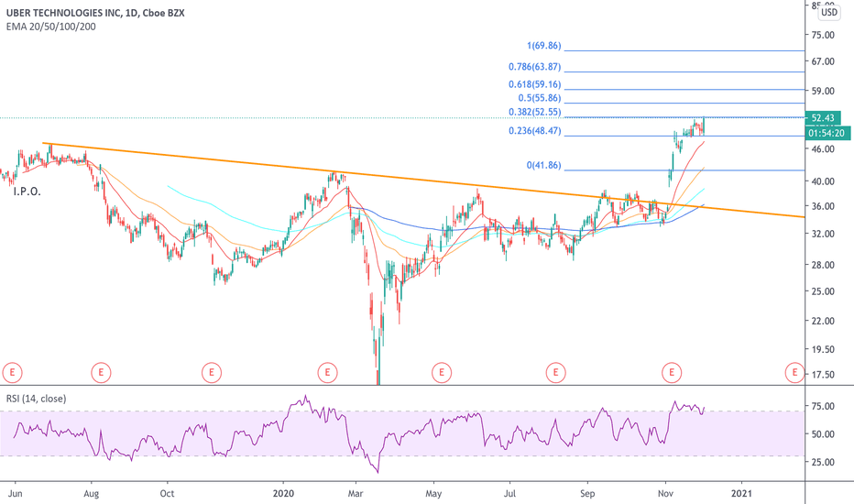Image resolution: width=854 pixels, height=504 pixels.
Task: Select the RSI (14, close) indicator label
Action: 36,399
